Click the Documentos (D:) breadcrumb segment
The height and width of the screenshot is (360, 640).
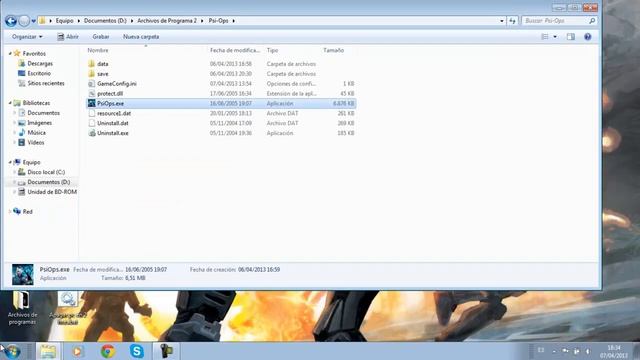tap(105, 21)
